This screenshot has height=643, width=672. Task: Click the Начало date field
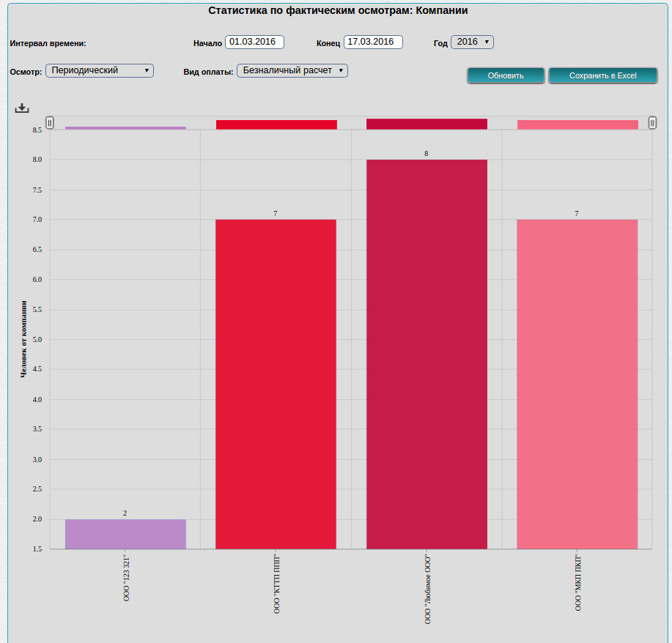tap(254, 42)
